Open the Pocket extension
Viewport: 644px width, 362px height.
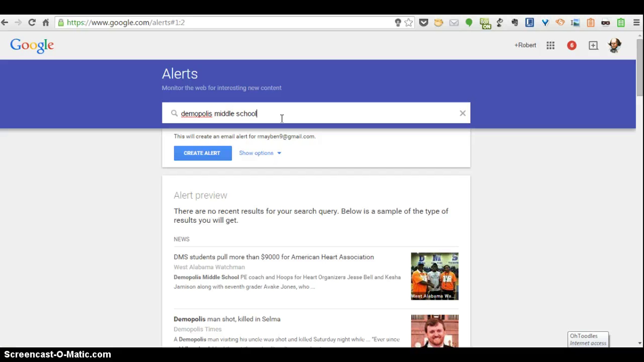click(x=423, y=23)
